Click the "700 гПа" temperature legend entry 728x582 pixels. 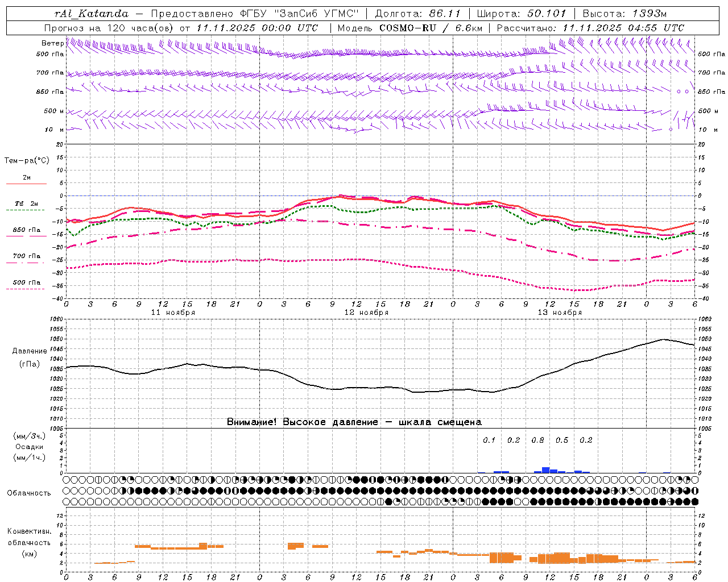[x=27, y=256]
